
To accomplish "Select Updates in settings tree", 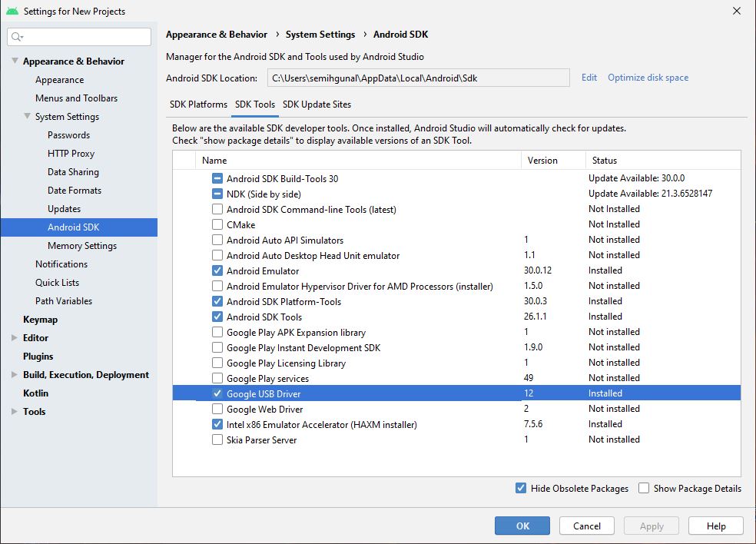I will pyautogui.click(x=64, y=209).
